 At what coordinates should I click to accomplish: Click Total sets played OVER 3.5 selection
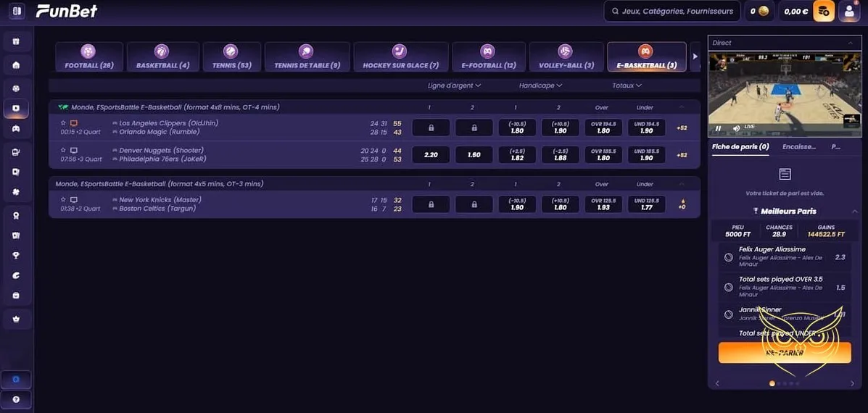click(785, 288)
